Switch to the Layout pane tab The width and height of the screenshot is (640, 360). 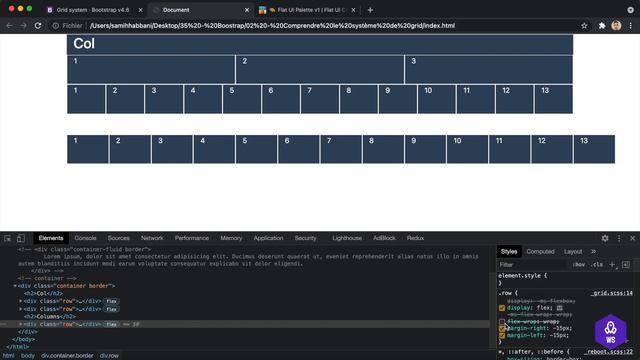coord(573,251)
